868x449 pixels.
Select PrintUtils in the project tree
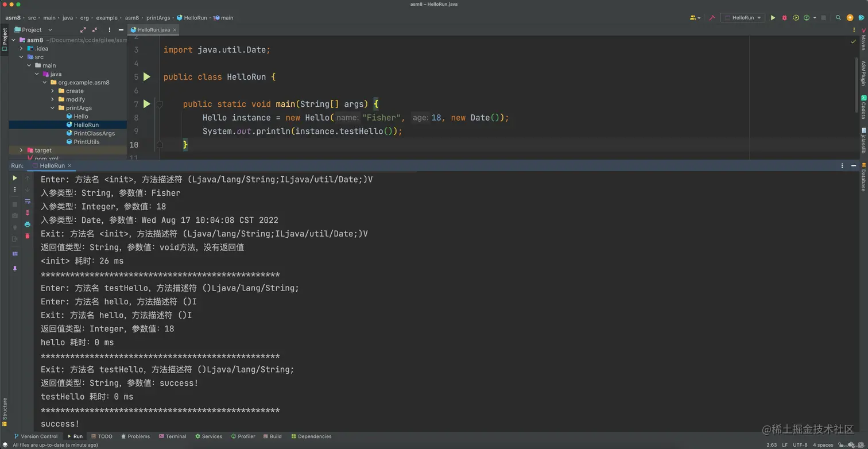click(83, 142)
